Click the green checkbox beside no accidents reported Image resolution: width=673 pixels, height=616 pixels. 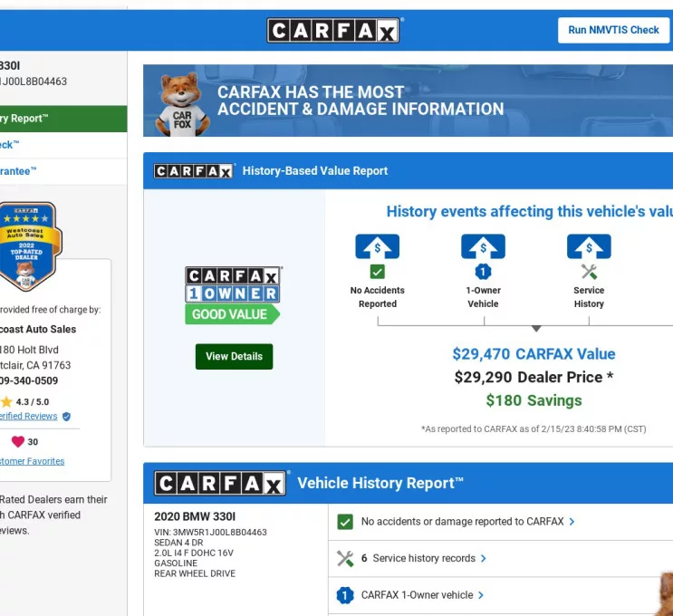click(x=345, y=522)
